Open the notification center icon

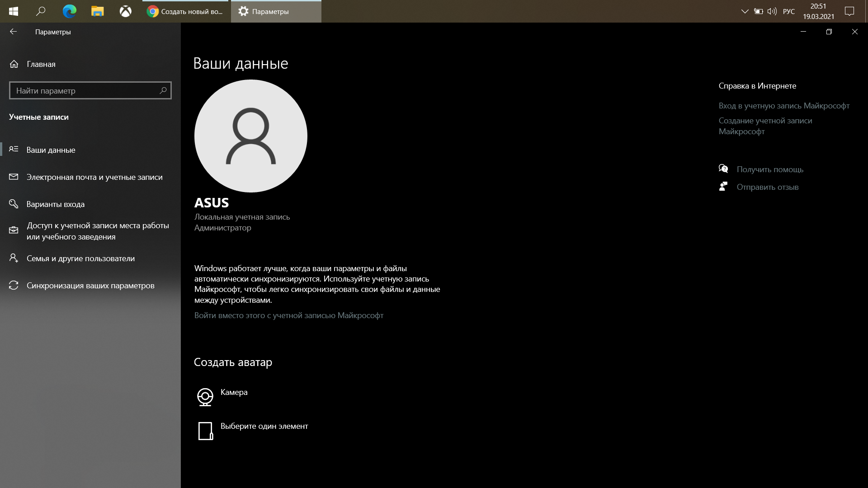click(x=849, y=11)
